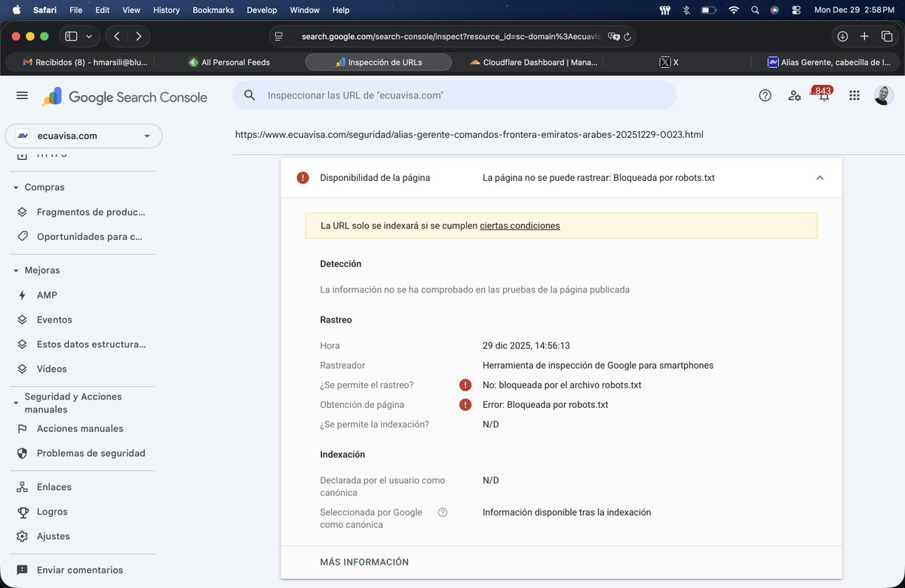This screenshot has width=905, height=588.
Task: Show Safari tab overview
Action: (886, 36)
